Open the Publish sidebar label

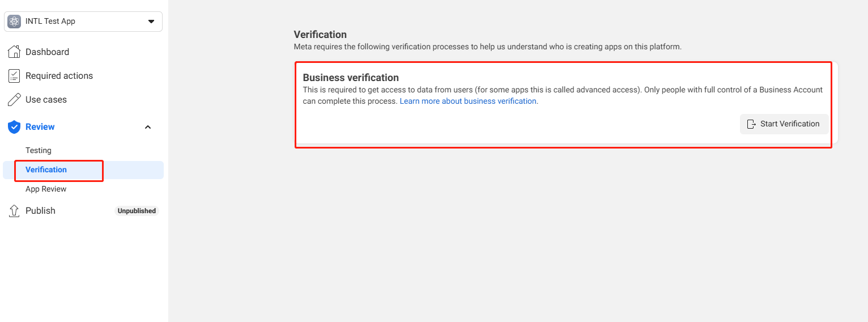[x=40, y=211]
